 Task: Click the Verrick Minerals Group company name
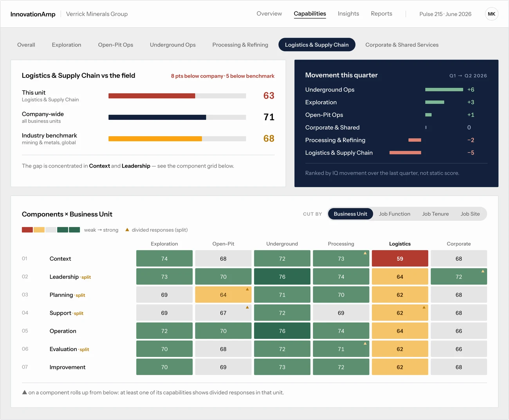(97, 14)
